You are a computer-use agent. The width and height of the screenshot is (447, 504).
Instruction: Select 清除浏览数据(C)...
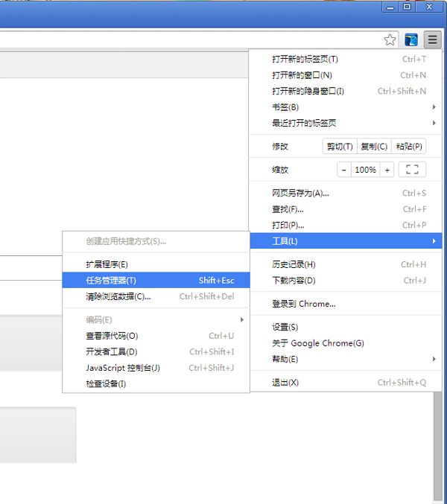click(x=156, y=296)
